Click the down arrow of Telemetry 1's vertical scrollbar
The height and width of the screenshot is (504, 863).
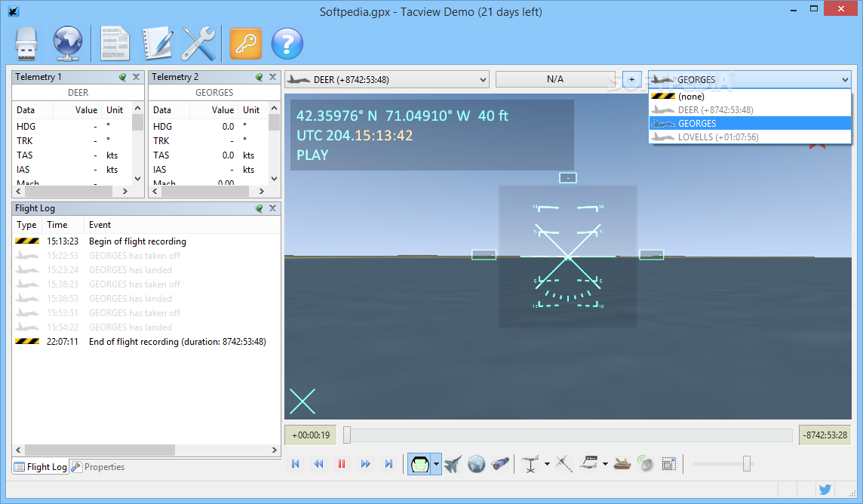(137, 179)
